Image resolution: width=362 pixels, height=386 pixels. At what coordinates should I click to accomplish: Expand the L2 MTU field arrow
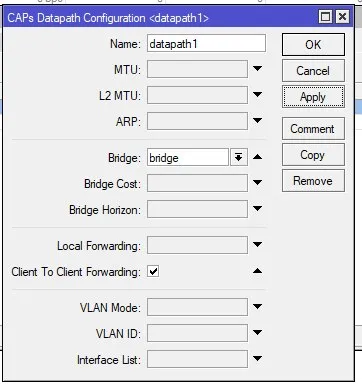click(257, 95)
